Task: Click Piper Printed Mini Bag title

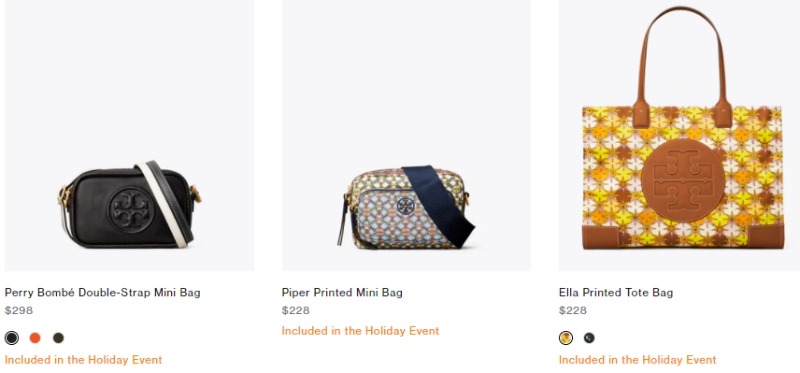Action: pos(342,293)
